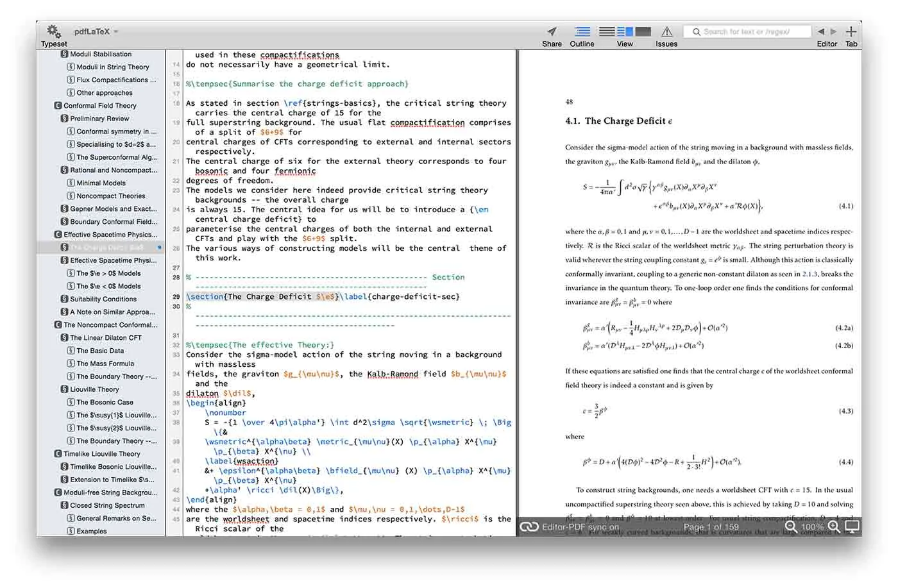The height and width of the screenshot is (588, 898).
Task: Click the '4.1. The Charge Deficit' PDF heading
Action: (x=619, y=121)
